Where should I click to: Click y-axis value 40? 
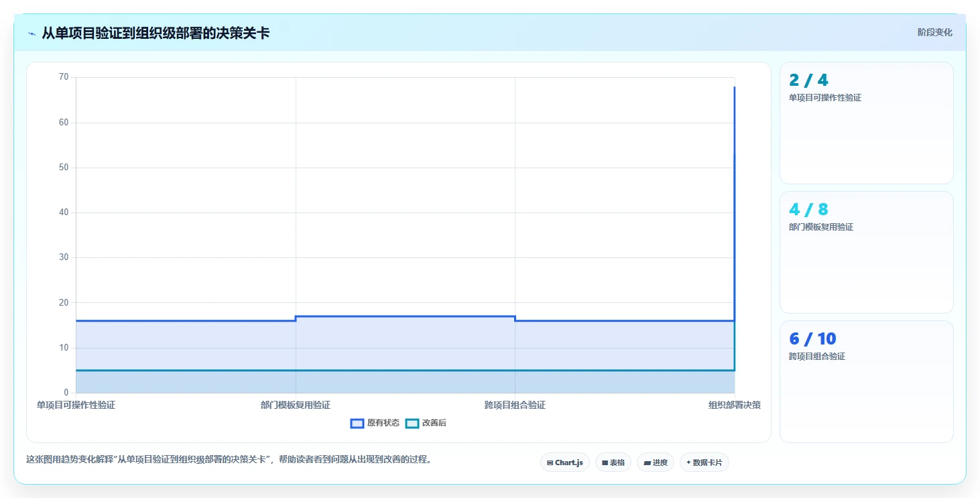[64, 212]
